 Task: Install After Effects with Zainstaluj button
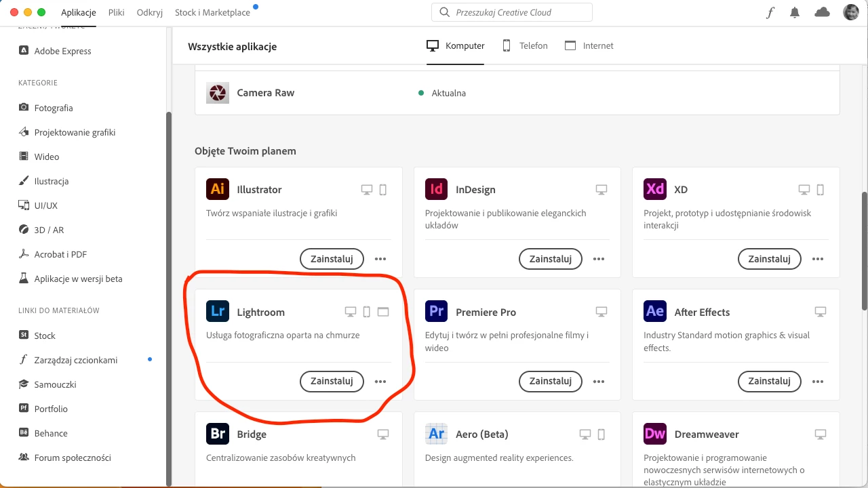click(x=770, y=382)
